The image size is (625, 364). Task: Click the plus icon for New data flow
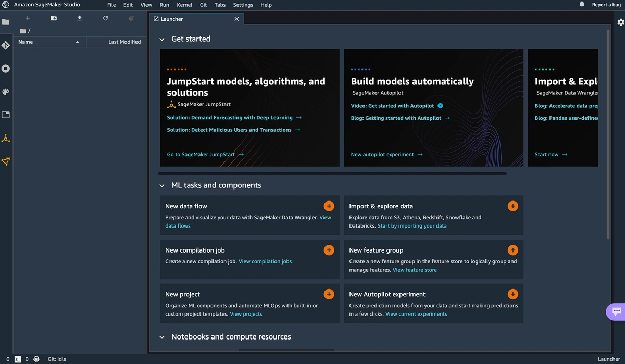(x=329, y=206)
